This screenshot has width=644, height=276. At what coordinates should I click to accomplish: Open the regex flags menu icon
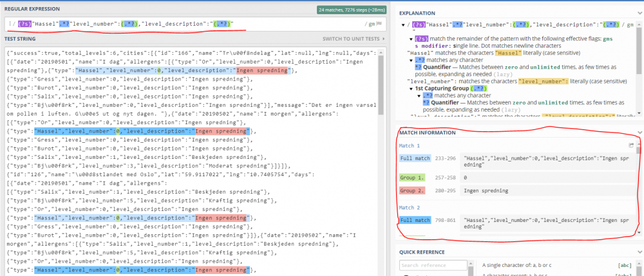pyautogui.click(x=379, y=24)
